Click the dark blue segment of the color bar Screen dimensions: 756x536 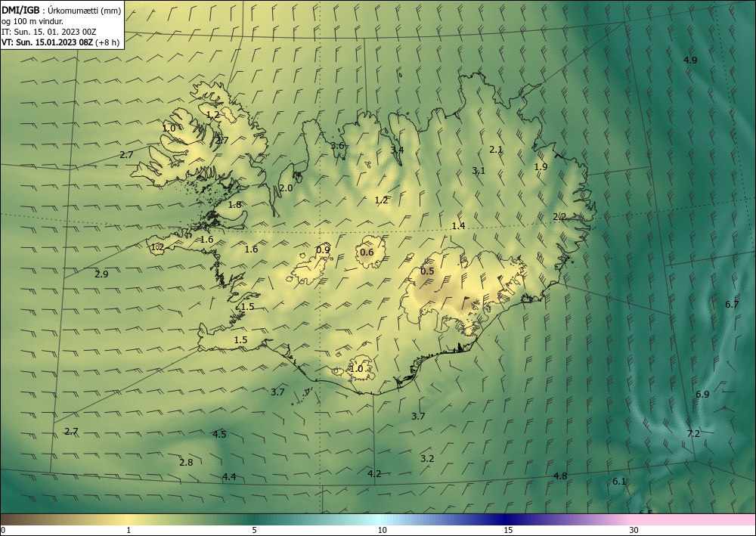click(x=503, y=519)
